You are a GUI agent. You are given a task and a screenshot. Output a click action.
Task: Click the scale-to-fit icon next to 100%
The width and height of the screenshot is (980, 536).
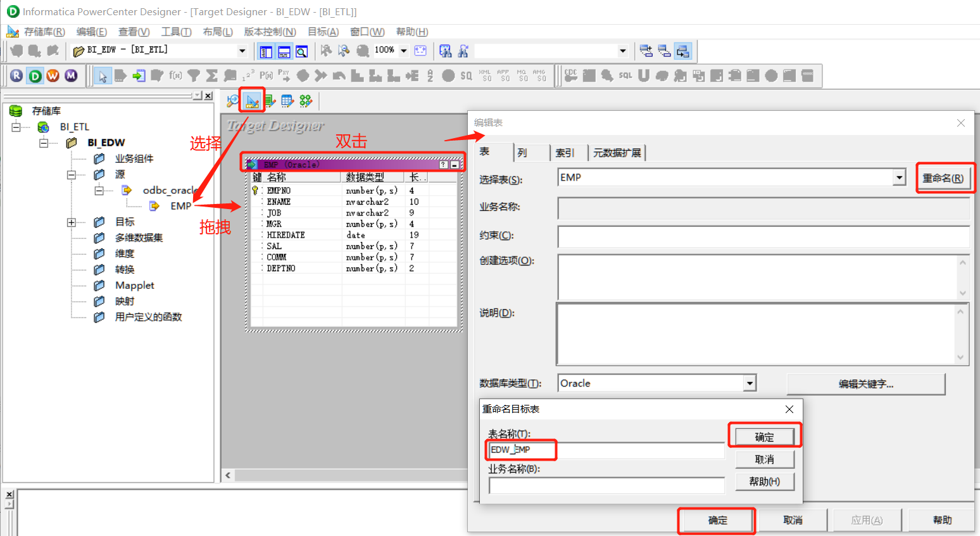(420, 51)
